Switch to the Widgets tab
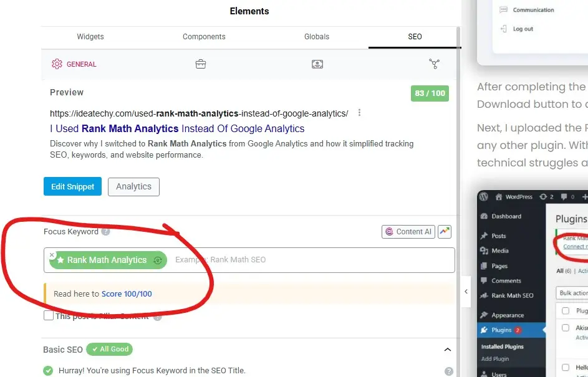 pyautogui.click(x=91, y=37)
